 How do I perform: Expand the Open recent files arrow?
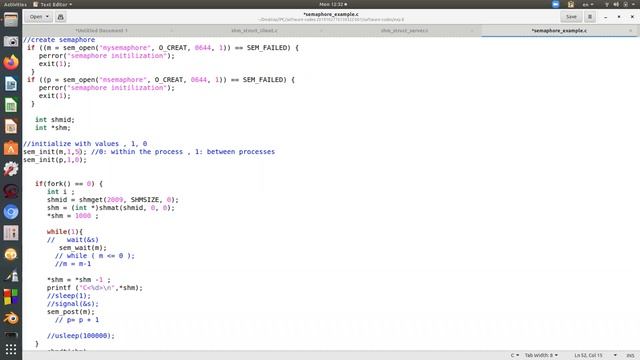pos(48,17)
